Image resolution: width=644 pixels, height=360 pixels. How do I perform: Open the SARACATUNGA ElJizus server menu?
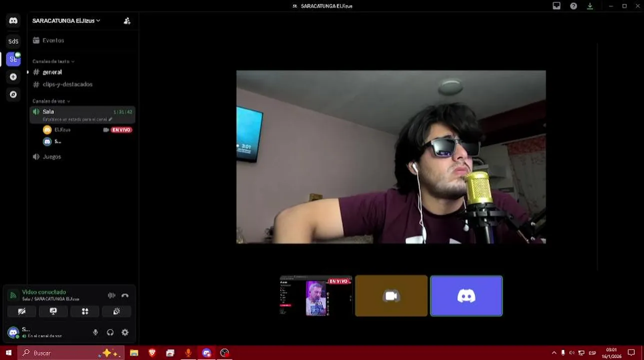66,20
